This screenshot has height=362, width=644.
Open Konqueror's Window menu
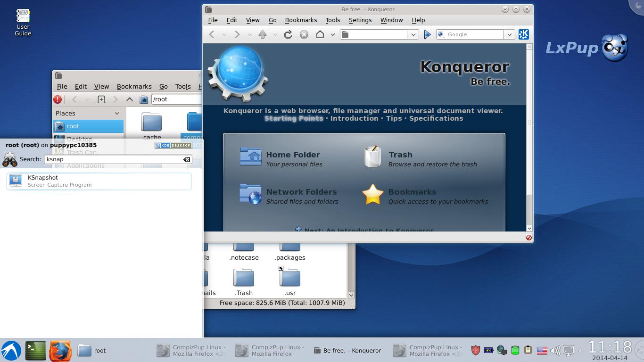point(391,20)
